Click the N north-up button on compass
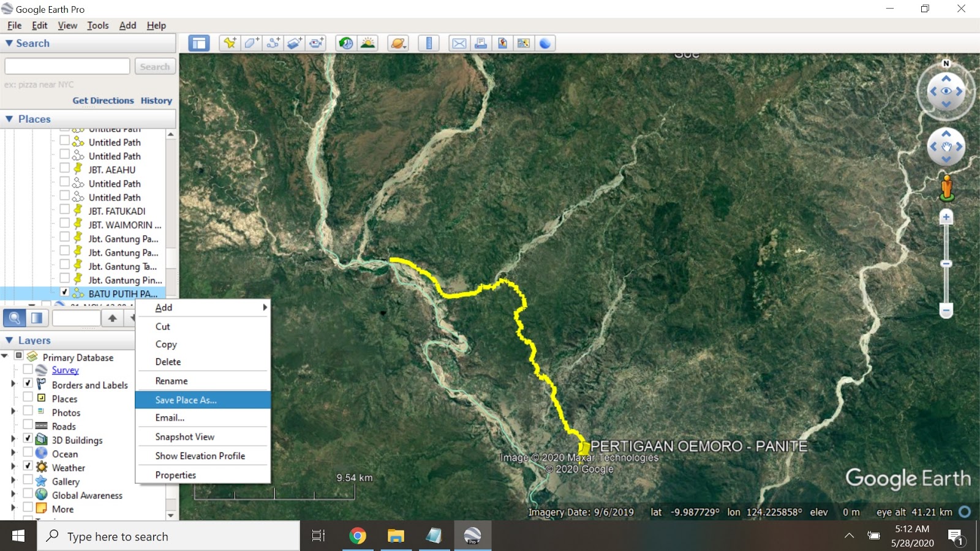The image size is (980, 551). (946, 63)
